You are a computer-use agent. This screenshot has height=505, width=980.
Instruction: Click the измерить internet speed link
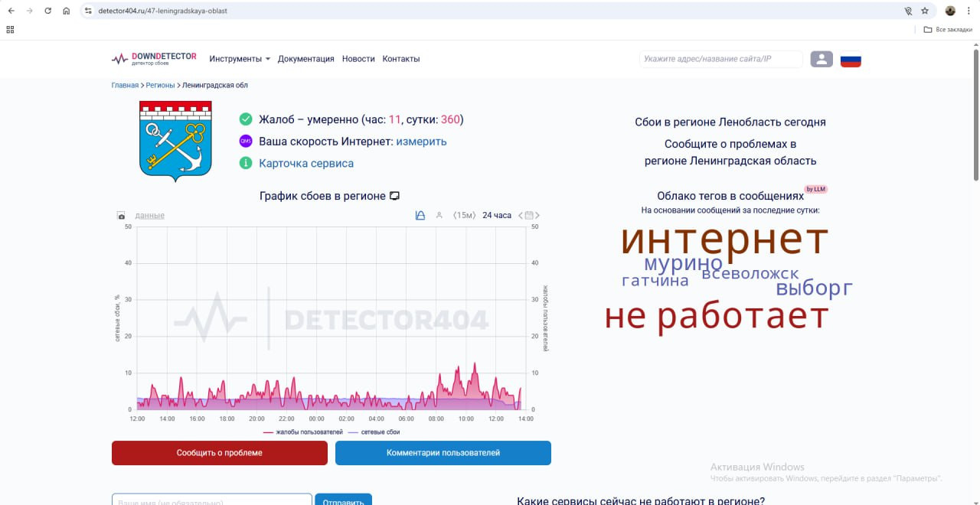tap(421, 142)
